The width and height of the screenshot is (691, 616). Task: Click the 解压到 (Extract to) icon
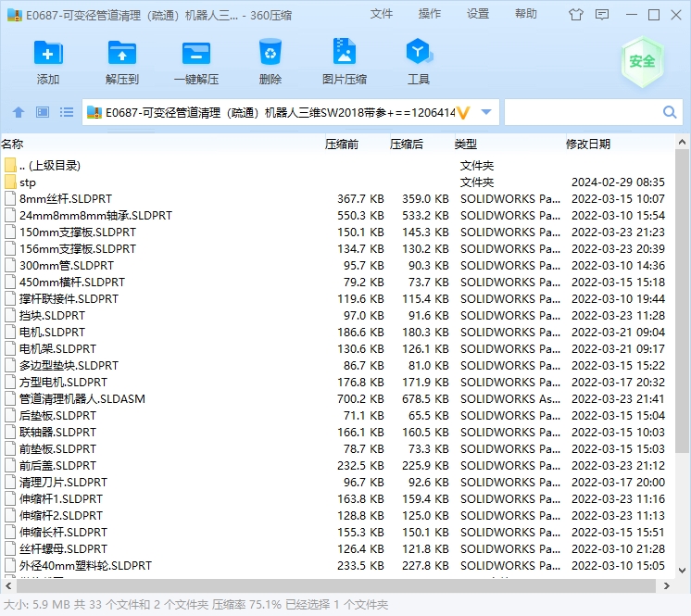tap(122, 53)
